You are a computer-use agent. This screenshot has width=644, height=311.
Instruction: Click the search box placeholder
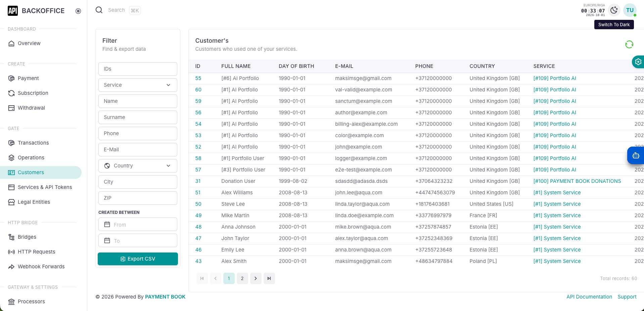coord(117,10)
